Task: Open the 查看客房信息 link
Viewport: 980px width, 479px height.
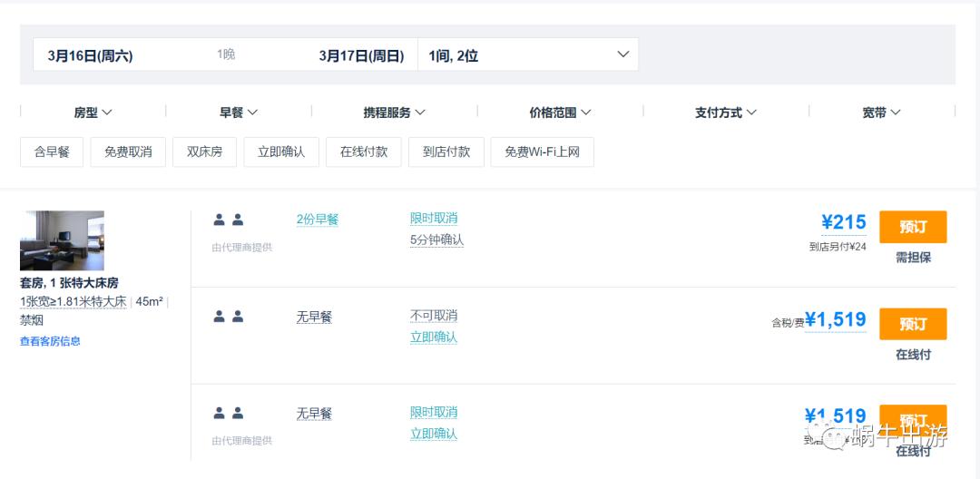Action: point(50,341)
